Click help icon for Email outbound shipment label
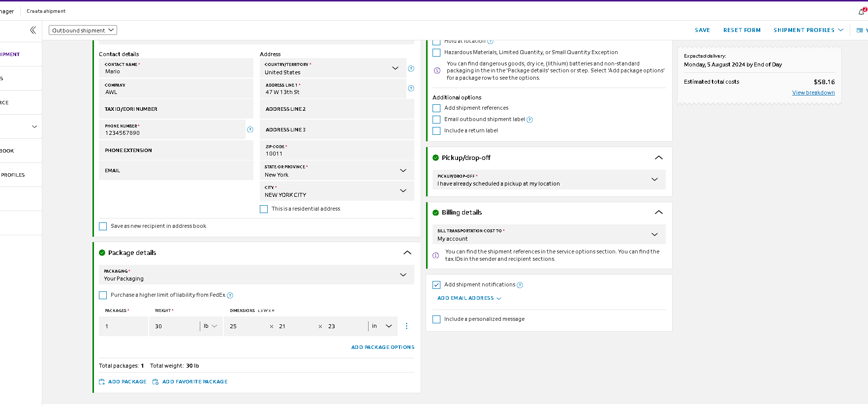The height and width of the screenshot is (406, 868). [529, 120]
